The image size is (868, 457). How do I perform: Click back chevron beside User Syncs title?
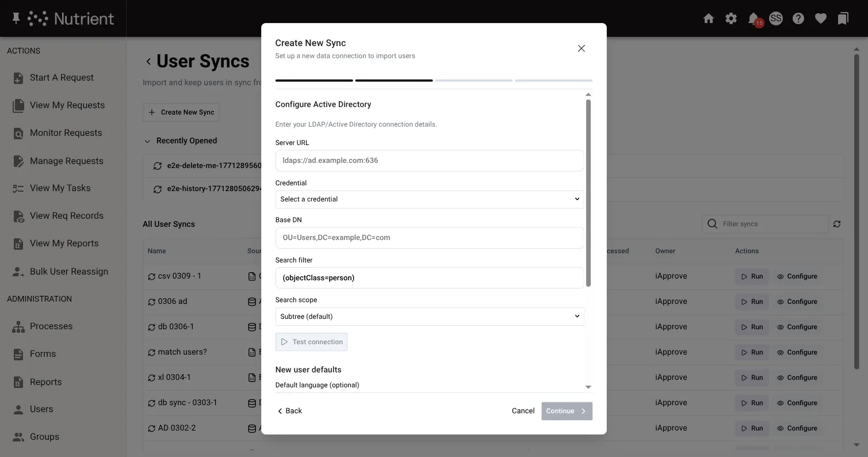pyautogui.click(x=148, y=62)
